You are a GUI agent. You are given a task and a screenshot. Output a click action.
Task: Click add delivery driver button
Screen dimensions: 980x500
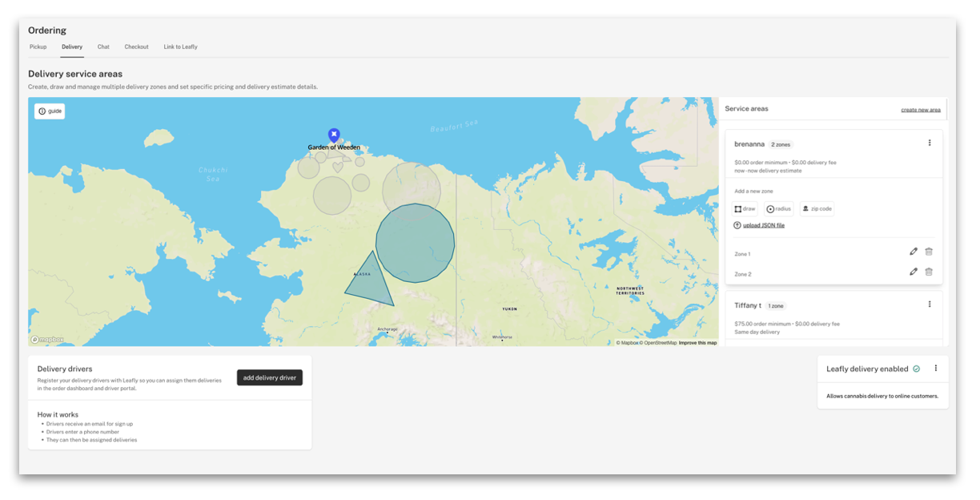[270, 377]
